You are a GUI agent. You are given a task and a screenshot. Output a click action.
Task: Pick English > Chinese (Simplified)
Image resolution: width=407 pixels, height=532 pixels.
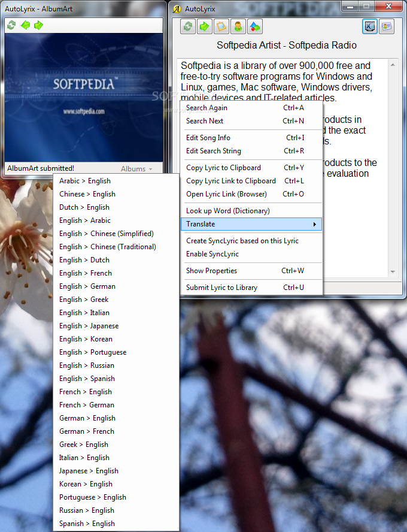(x=116, y=234)
